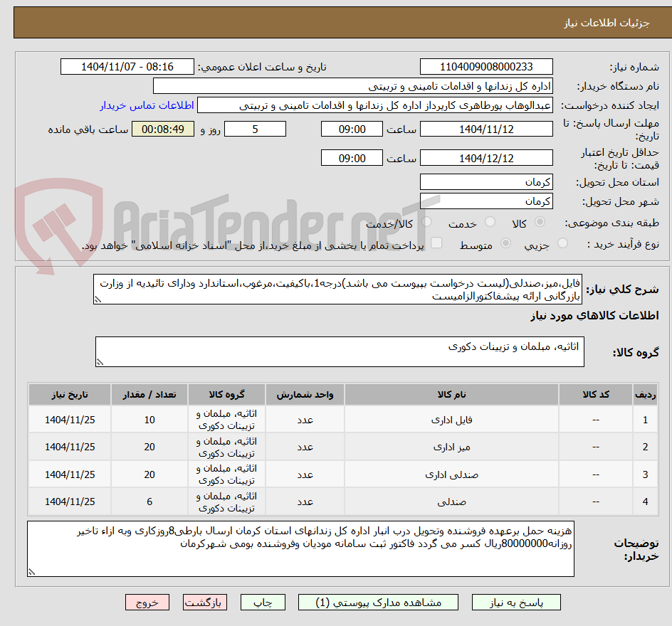This screenshot has height=626, width=672.
Task: Click the buyer organization name field
Action: point(352,86)
